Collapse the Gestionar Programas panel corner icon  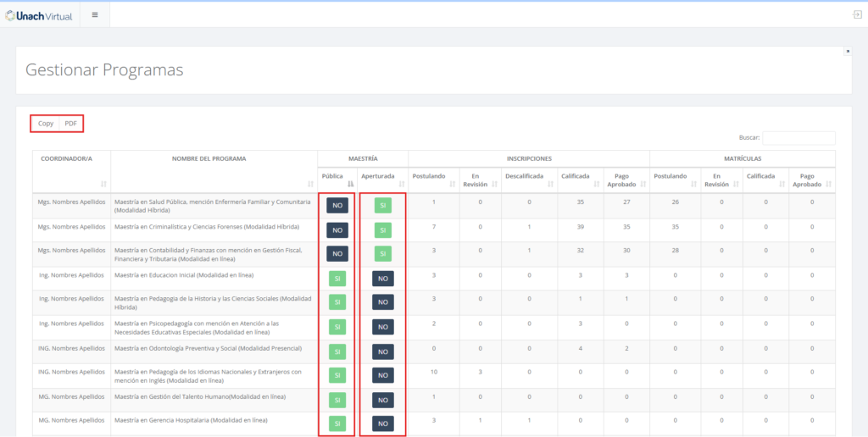847,52
